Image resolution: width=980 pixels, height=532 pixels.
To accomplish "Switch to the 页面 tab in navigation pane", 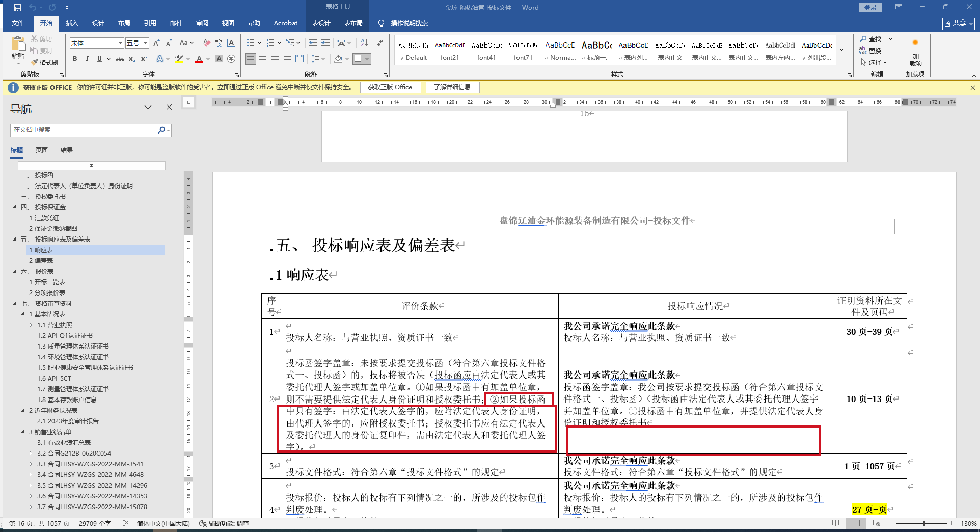I will click(42, 150).
